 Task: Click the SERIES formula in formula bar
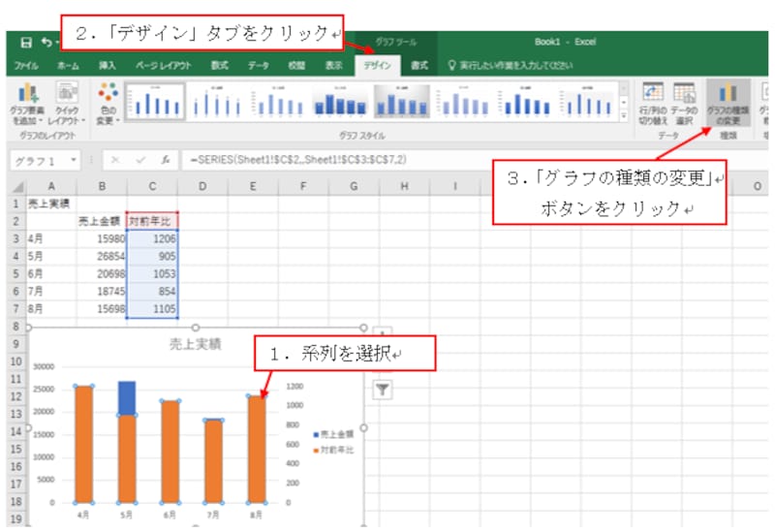[298, 160]
